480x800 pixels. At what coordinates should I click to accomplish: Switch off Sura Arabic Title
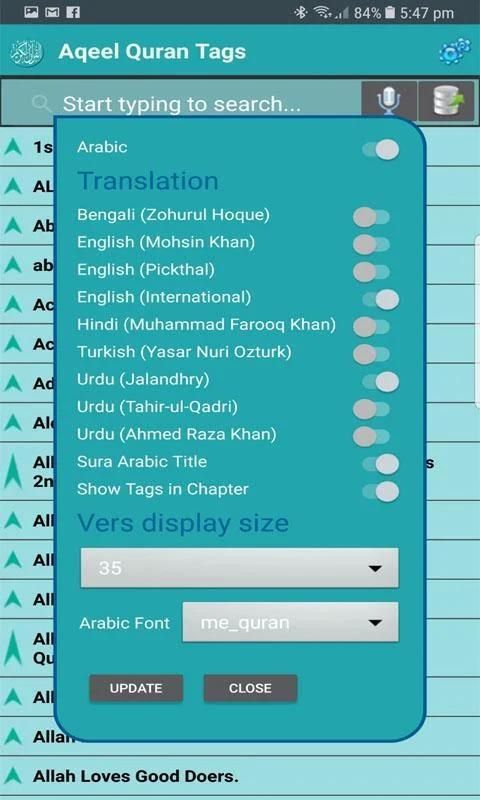(381, 464)
